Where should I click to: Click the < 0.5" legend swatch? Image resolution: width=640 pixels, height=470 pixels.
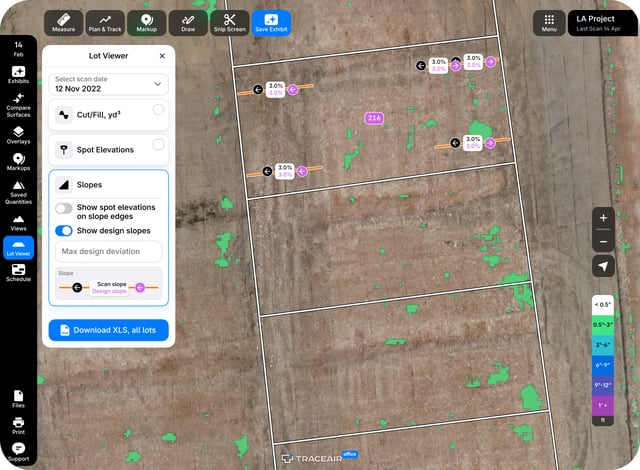603,305
